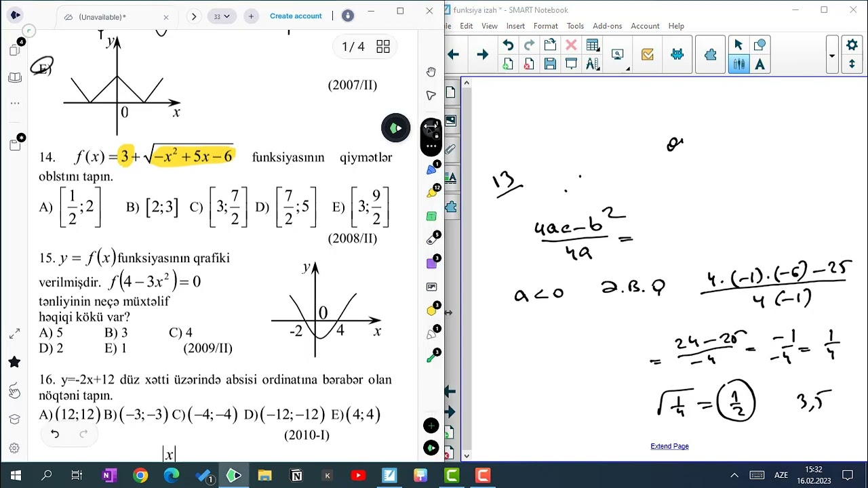Add a new page in SMART Notebook
Screen dimensions: 868x488
point(508,64)
